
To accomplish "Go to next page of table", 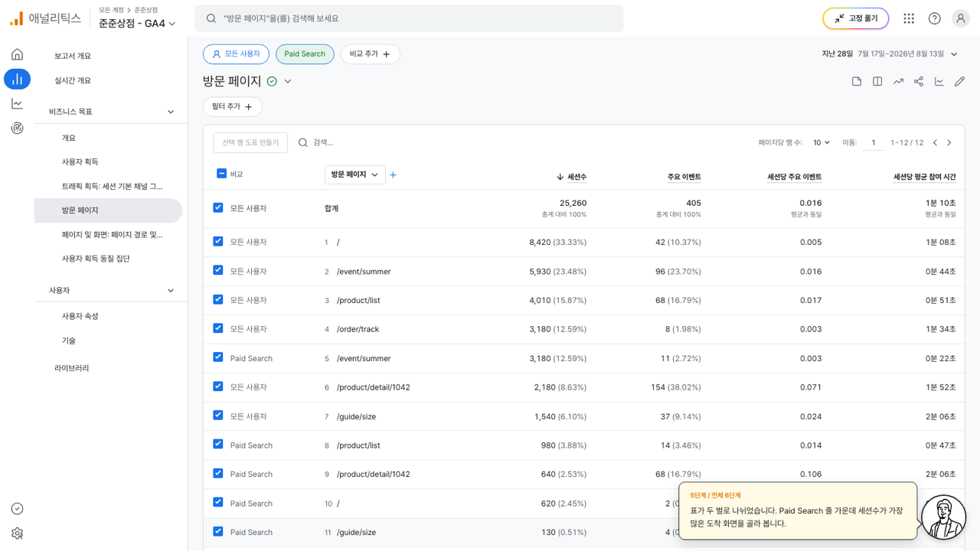I will (x=949, y=142).
